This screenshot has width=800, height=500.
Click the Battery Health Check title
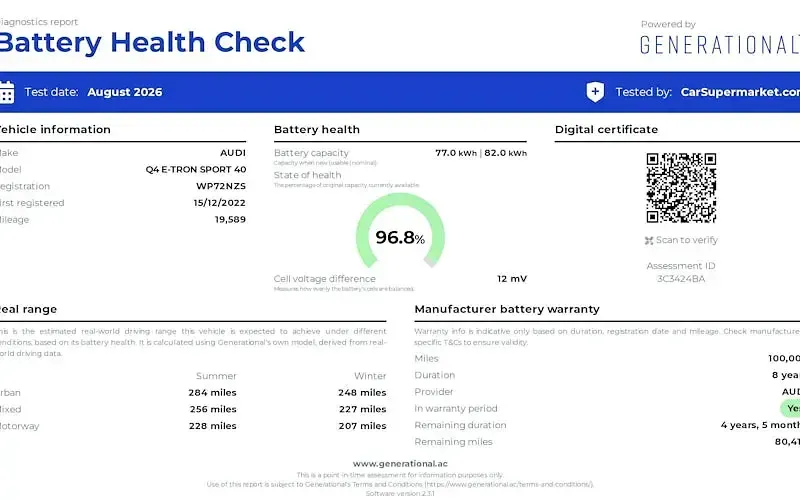tap(152, 42)
